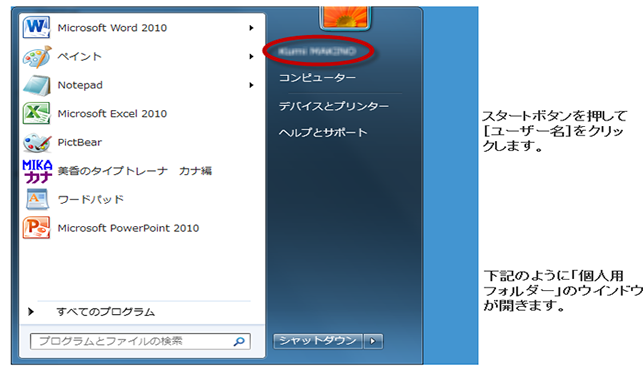
Task: Expand the ペイント jump list arrow
Action: (251, 57)
